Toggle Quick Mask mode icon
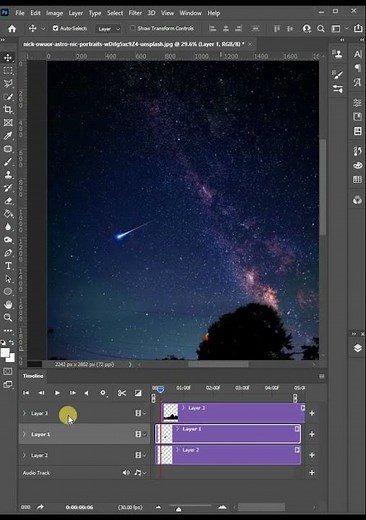366x520 pixels. 8,371
